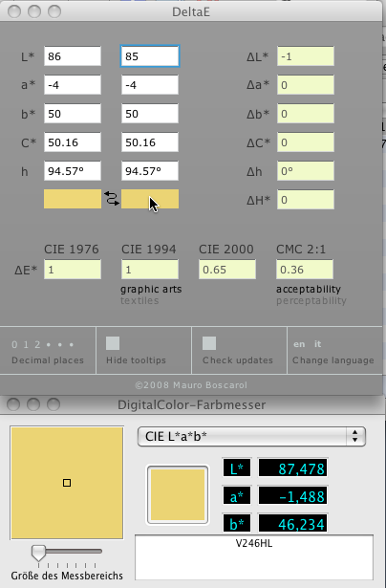Select the first h field with 94.57°
386x588 pixels.
click(73, 171)
